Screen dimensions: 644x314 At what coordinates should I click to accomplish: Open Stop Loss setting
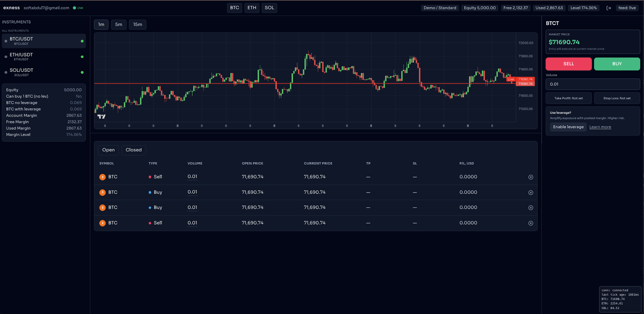pyautogui.click(x=617, y=98)
